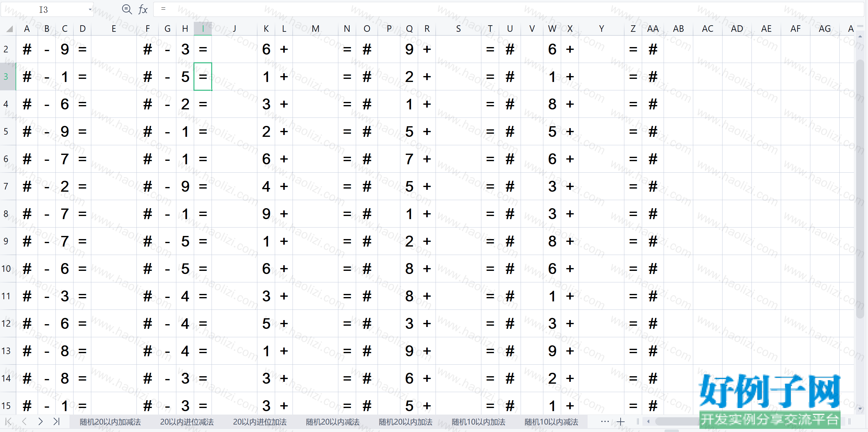Go to previous sheet tab arrow
868x432 pixels.
[x=24, y=421]
